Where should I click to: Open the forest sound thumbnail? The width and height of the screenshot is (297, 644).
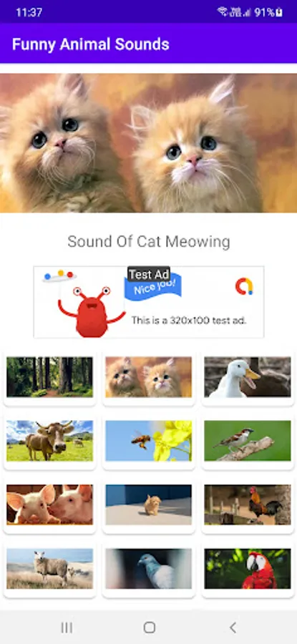pos(49,376)
